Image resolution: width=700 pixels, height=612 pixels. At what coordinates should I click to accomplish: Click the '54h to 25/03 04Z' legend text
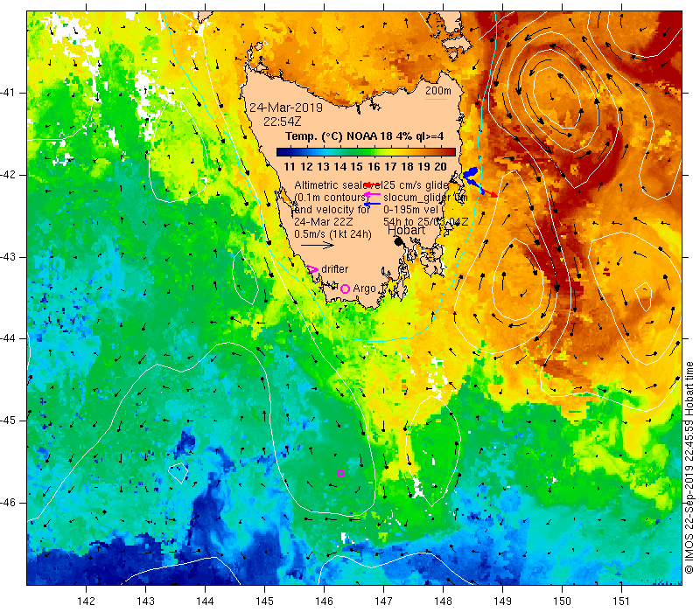point(426,222)
